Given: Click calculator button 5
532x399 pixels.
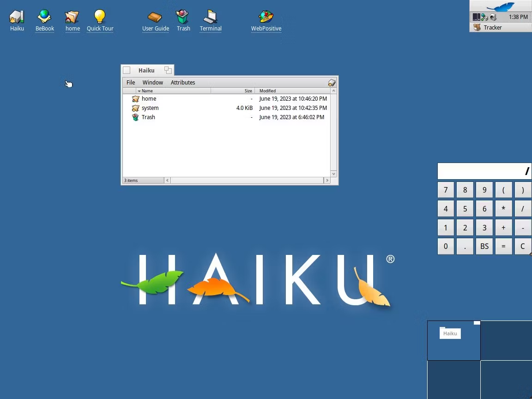Looking at the screenshot, I should [x=465, y=209].
